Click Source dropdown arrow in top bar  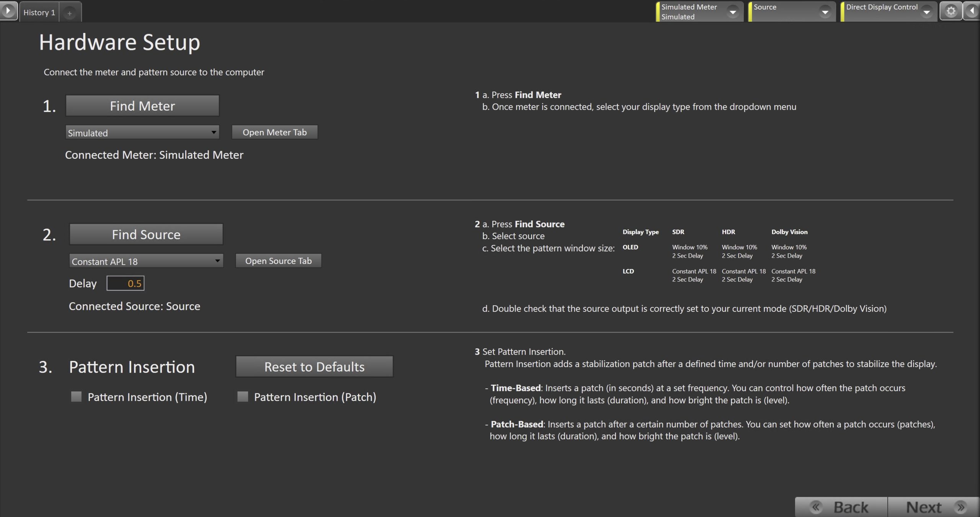(825, 12)
